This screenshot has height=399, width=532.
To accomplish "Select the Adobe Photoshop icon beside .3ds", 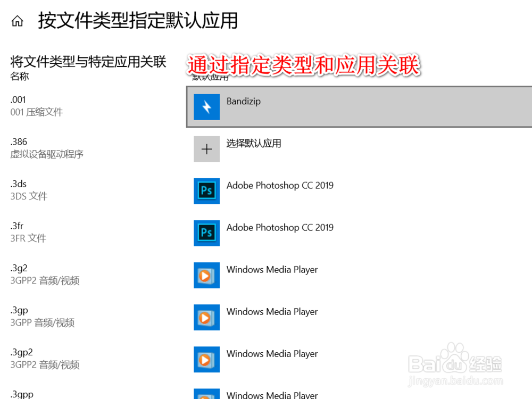I will [206, 191].
